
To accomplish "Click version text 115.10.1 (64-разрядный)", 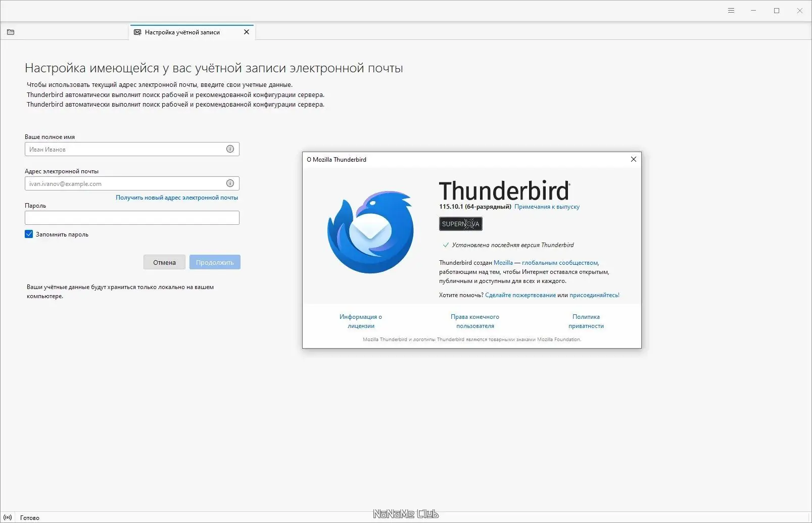I will tap(475, 207).
